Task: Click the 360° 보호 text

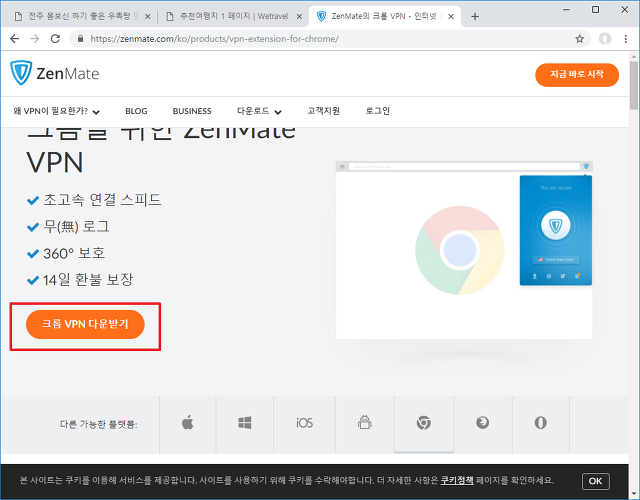Action: [x=74, y=253]
